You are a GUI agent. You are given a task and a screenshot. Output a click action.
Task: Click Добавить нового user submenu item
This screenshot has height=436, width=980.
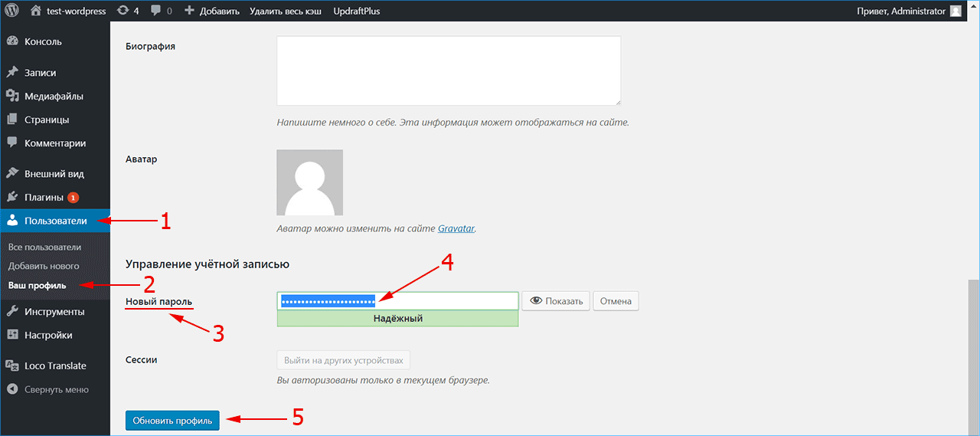pyautogui.click(x=44, y=266)
